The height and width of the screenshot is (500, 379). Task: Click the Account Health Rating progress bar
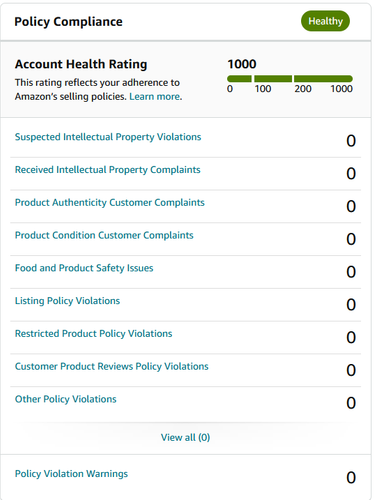point(290,79)
